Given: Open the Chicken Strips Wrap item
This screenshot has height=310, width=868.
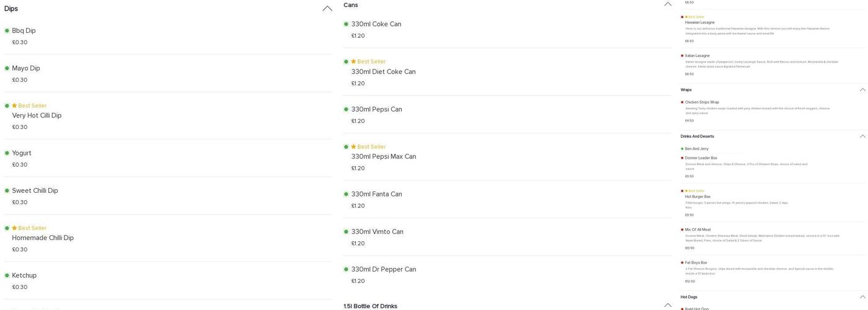Looking at the screenshot, I should point(702,102).
